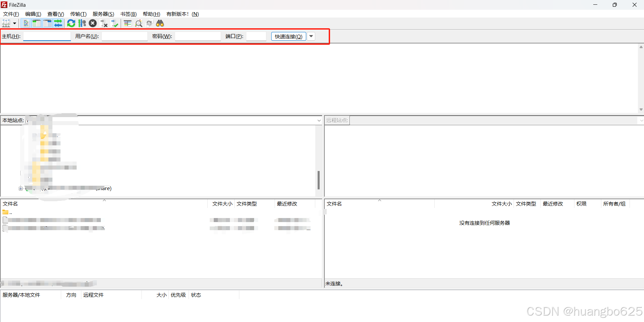Open the 书签(B) menu
This screenshot has height=322, width=644.
click(x=128, y=14)
